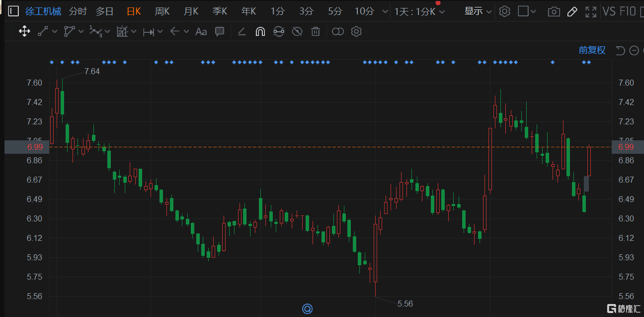Expand the layout square dropdown arrow
644x317 pixels.
pos(534,11)
